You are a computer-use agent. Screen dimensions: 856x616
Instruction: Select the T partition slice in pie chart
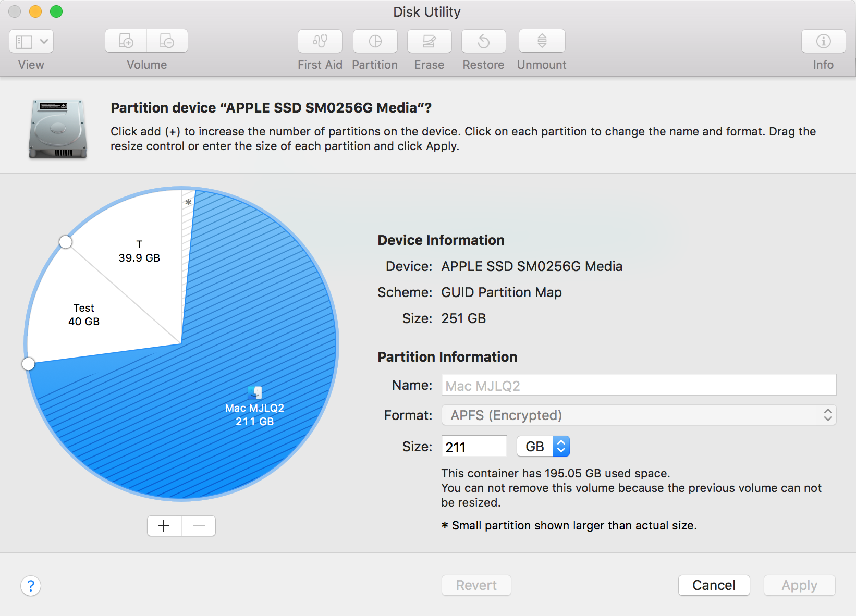coord(139,251)
